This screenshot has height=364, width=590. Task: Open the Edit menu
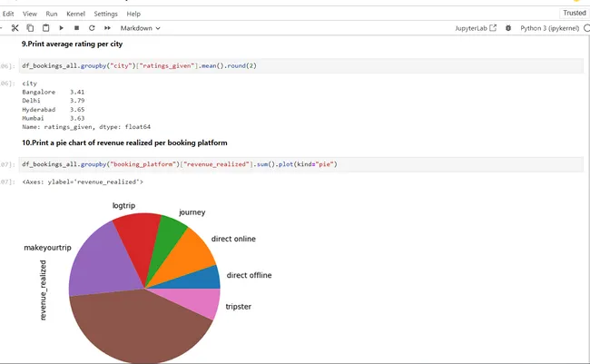[x=8, y=14]
